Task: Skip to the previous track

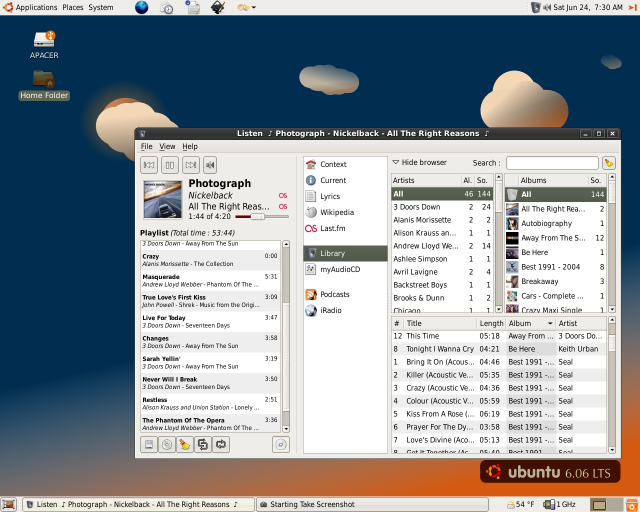Action: point(149,165)
